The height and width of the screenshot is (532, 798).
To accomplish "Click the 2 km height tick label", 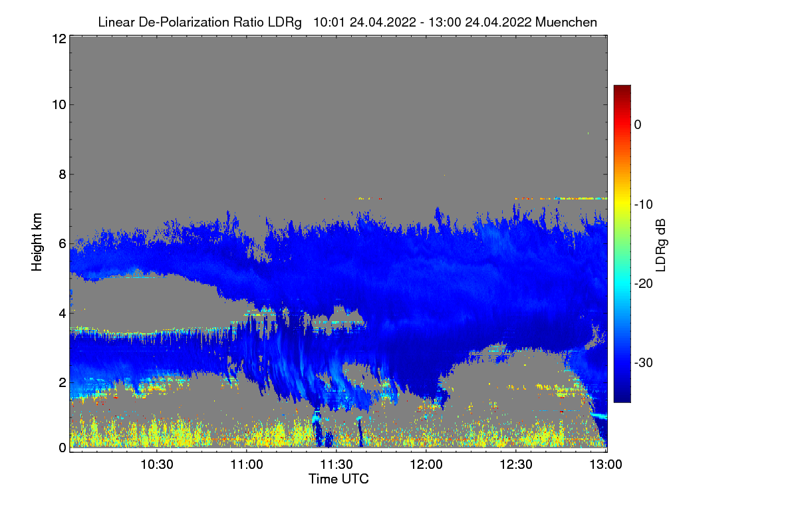I will [62, 382].
